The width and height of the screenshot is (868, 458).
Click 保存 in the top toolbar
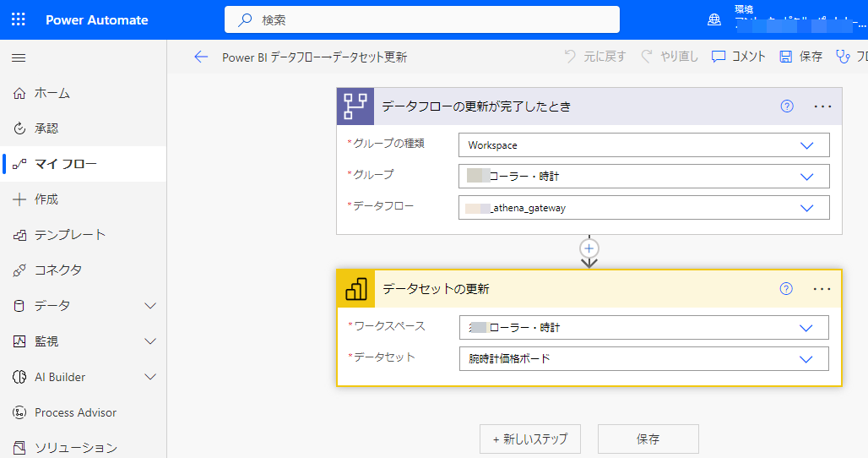tap(801, 57)
